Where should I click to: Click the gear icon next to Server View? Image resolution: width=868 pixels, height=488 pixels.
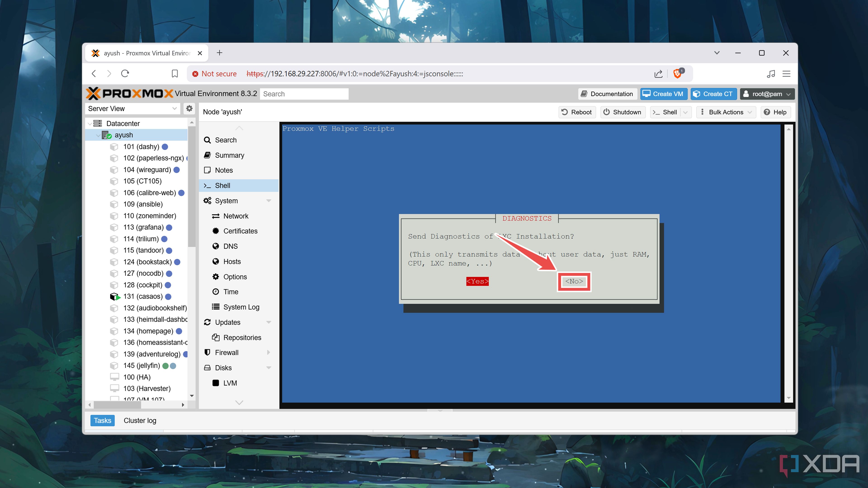[x=189, y=108]
